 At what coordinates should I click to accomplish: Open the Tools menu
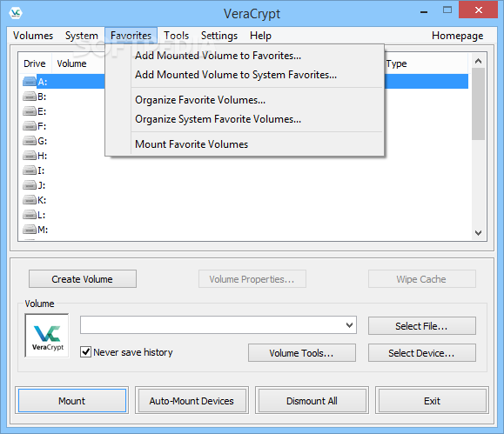(x=176, y=36)
